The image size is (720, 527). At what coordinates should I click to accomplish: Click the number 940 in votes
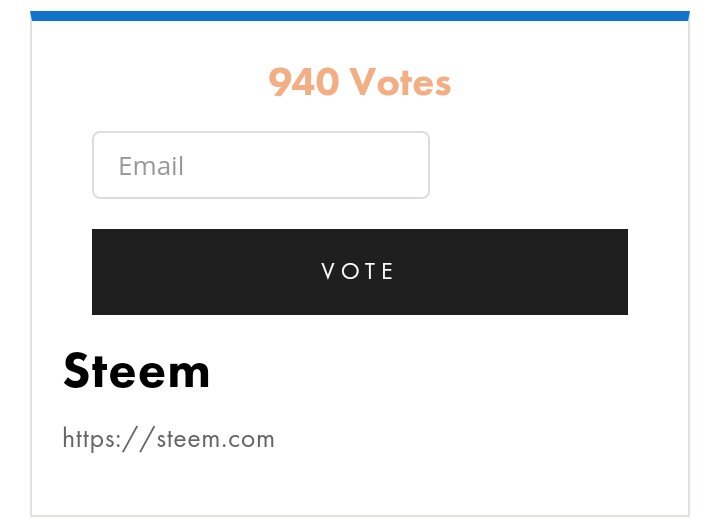coord(304,83)
